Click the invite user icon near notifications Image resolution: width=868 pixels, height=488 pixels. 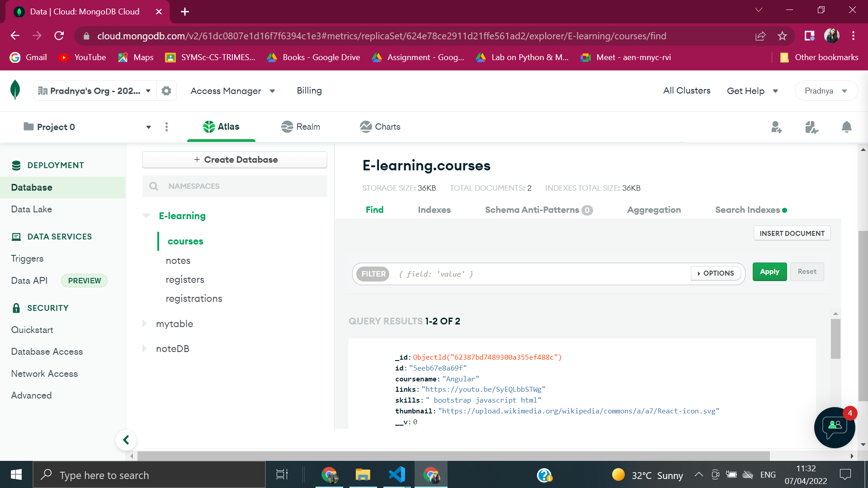[777, 127]
